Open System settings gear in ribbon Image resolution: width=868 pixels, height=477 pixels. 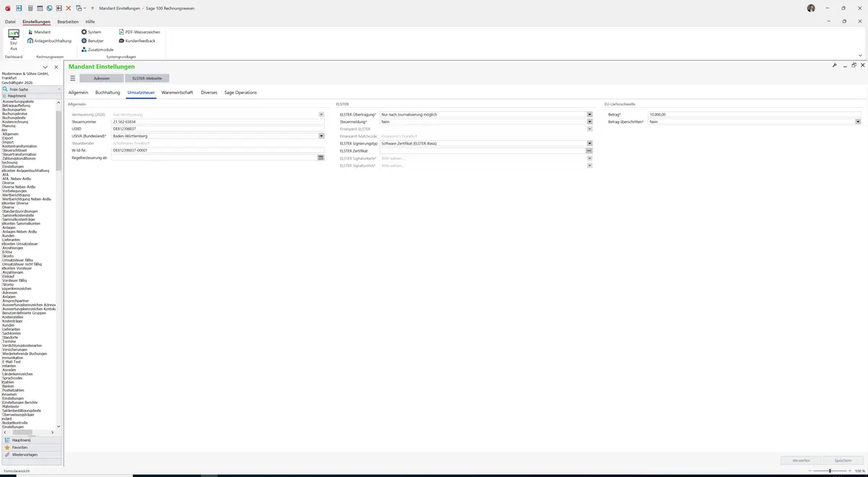coord(91,32)
